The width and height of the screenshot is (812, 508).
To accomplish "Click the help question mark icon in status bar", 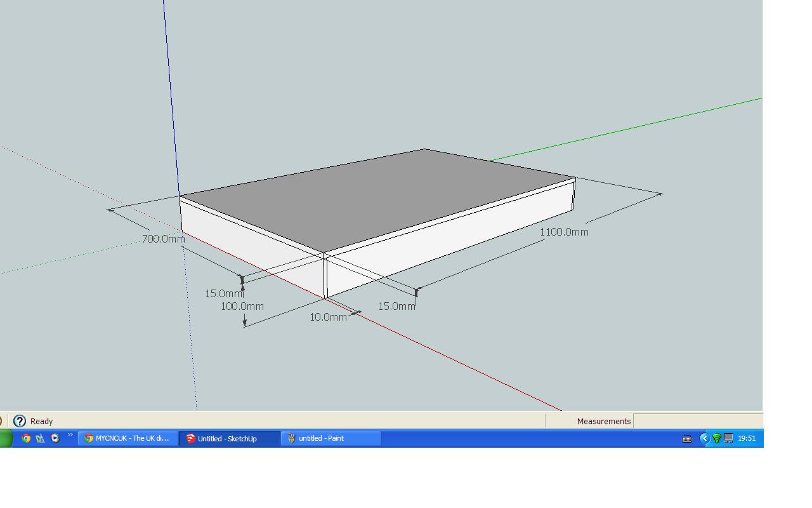I will [20, 421].
